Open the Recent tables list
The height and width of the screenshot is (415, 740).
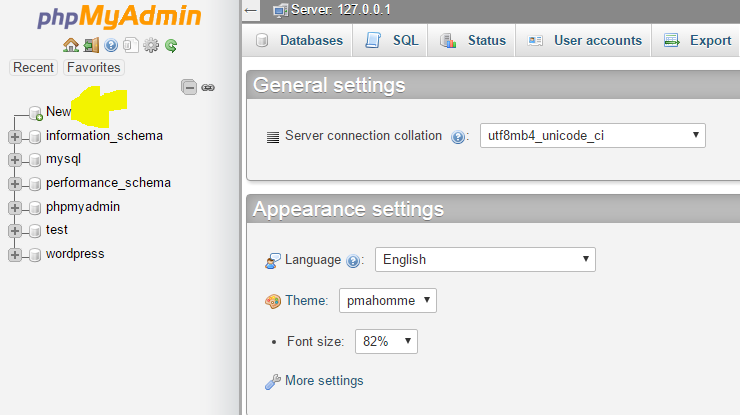[x=33, y=68]
